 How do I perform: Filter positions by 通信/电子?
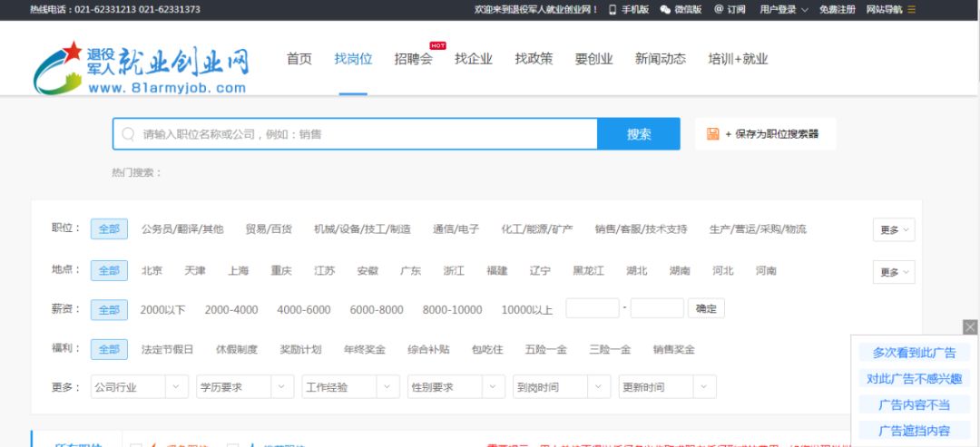[x=456, y=229]
